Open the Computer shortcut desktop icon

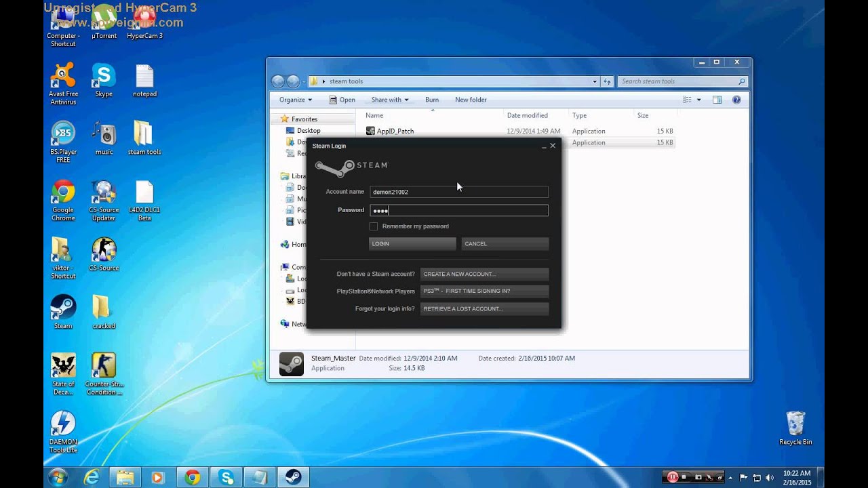tap(63, 26)
